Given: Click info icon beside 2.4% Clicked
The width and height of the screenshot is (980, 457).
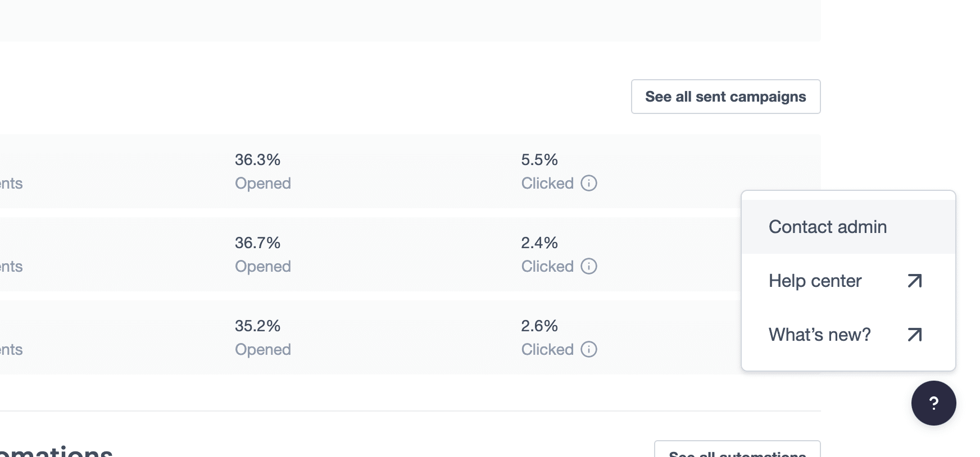Looking at the screenshot, I should point(588,266).
